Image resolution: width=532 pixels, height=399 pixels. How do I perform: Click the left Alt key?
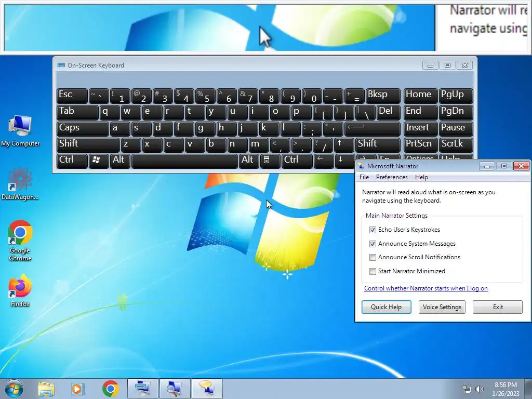pos(120,161)
